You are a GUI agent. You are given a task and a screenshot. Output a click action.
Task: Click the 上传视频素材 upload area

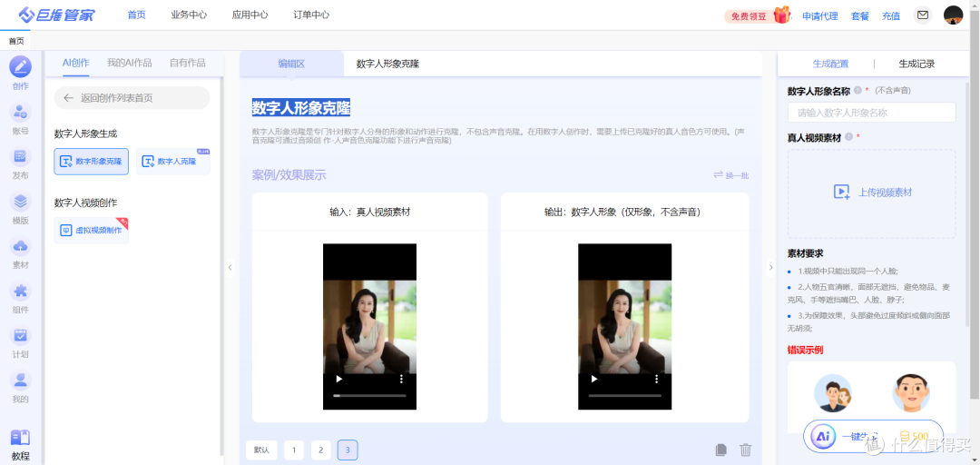coord(871,193)
